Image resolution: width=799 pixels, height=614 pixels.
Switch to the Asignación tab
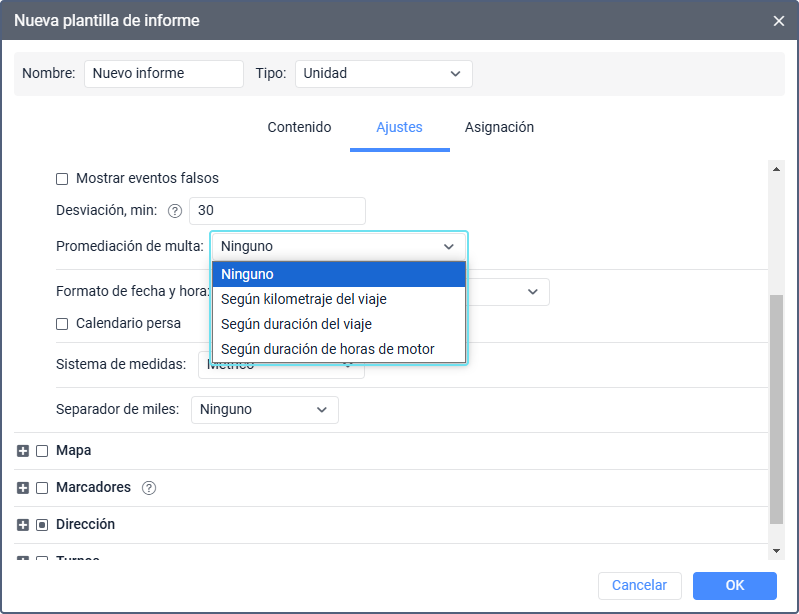(x=499, y=128)
